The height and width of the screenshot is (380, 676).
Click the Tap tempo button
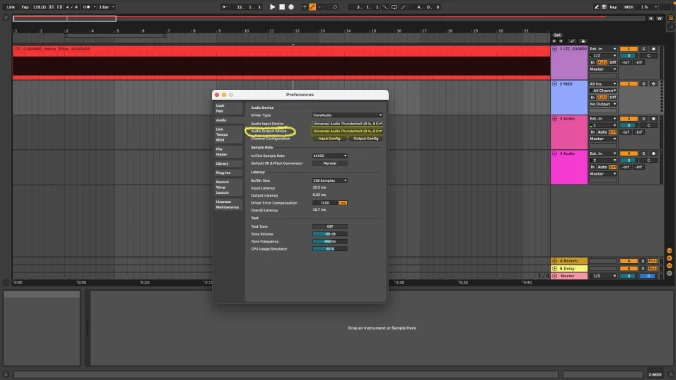click(25, 7)
